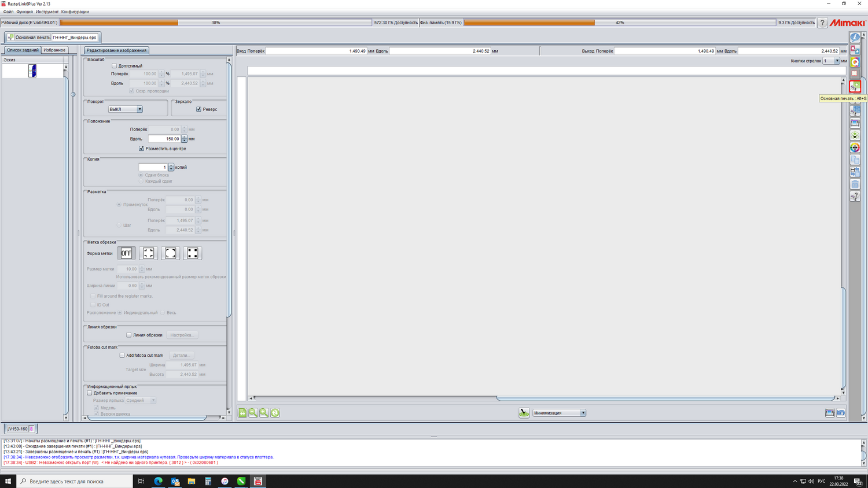Click the Физ. память usage progress bar
The image size is (868, 488).
[x=620, y=23]
